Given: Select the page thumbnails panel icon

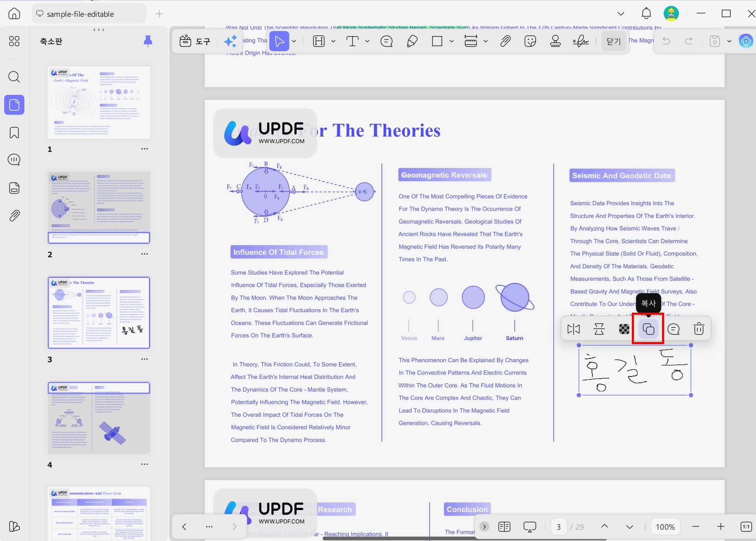Looking at the screenshot, I should coord(14,105).
